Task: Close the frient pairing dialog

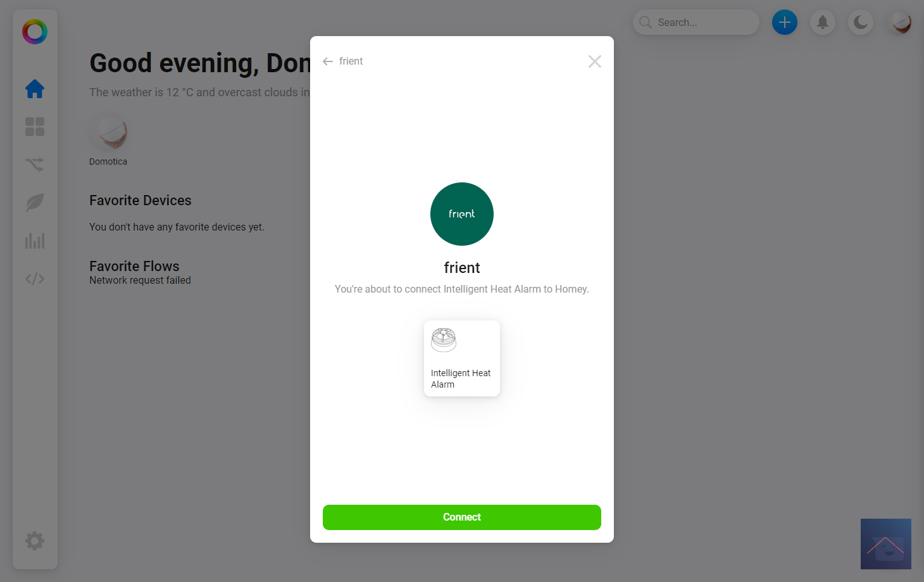Action: point(595,61)
